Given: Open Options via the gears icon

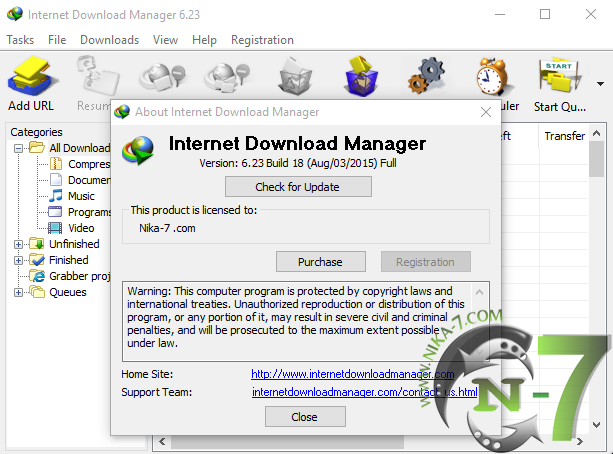Looking at the screenshot, I should (x=426, y=76).
